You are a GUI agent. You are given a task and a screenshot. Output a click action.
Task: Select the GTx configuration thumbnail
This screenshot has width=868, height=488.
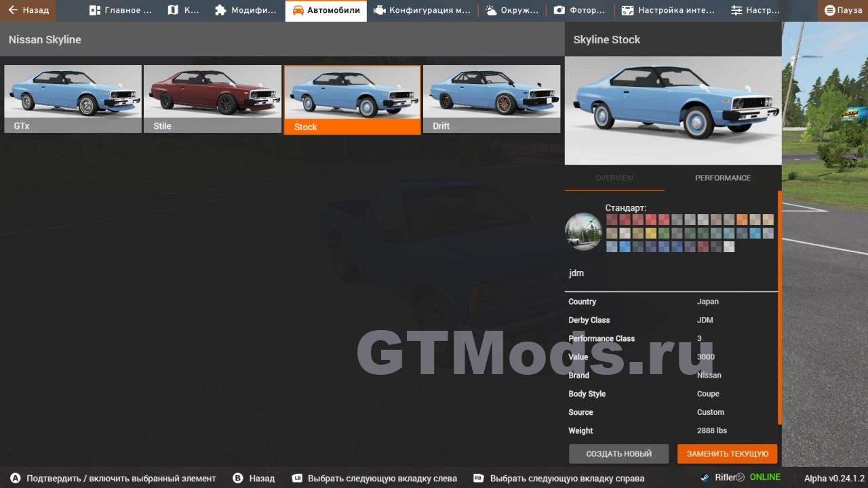click(73, 99)
